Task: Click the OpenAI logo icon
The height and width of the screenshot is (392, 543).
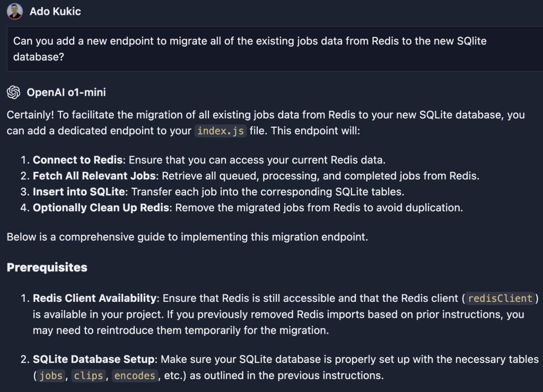Action: pos(14,92)
